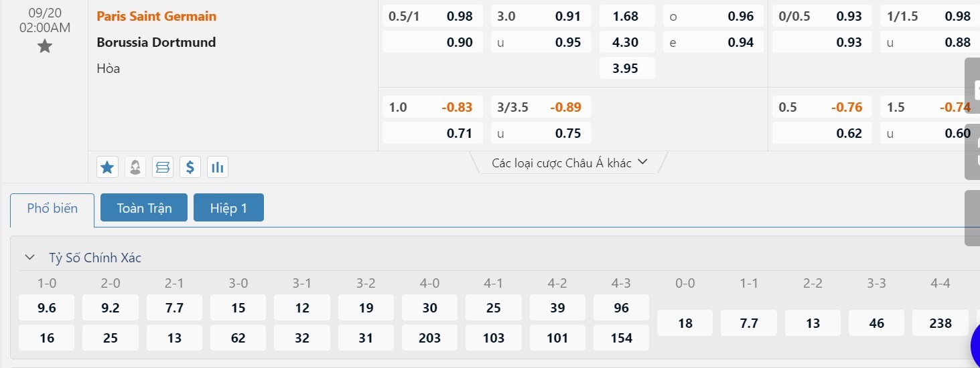
Task: Click the scoreboard card icon
Action: (x=162, y=167)
